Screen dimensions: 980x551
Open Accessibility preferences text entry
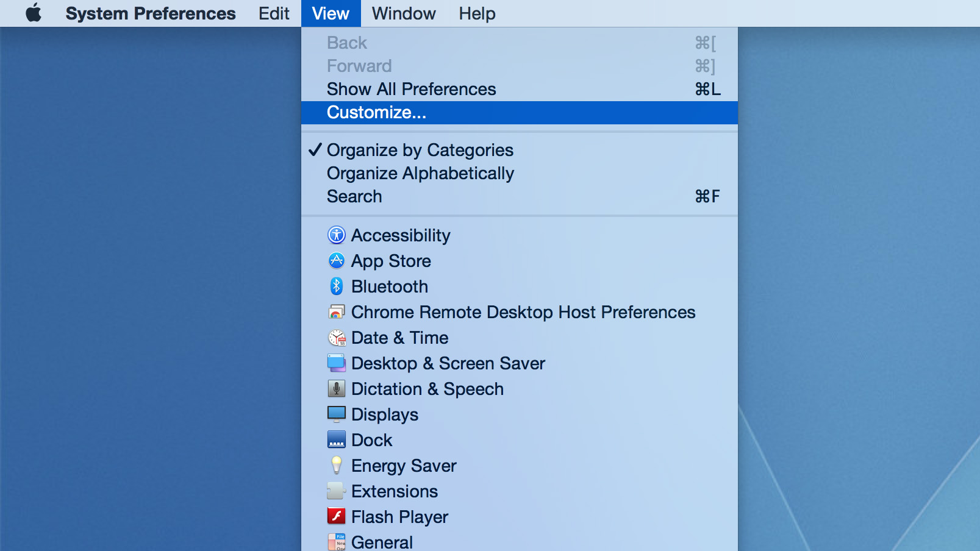pyautogui.click(x=401, y=235)
